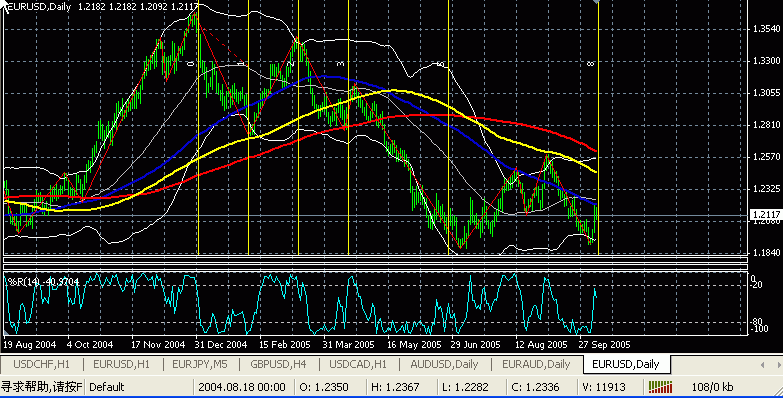
Task: Switch to the USDCHF,H1 chart tab
Action: [x=41, y=365]
